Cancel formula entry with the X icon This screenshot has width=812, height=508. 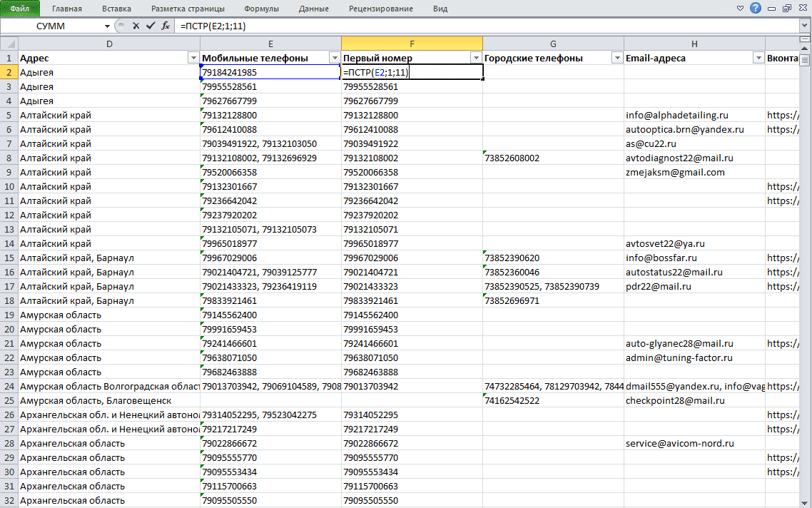136,26
